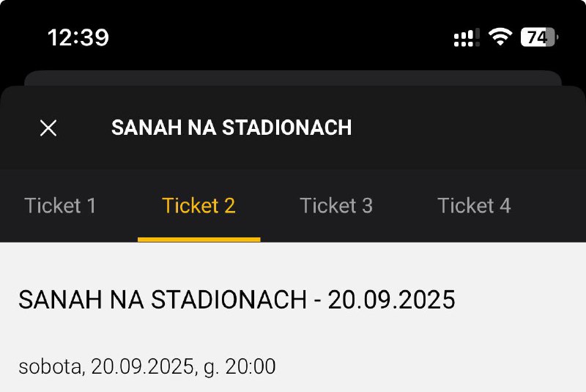Image resolution: width=586 pixels, height=392 pixels.
Task: Switch to the Ticket 1 tab
Action: [x=60, y=206]
